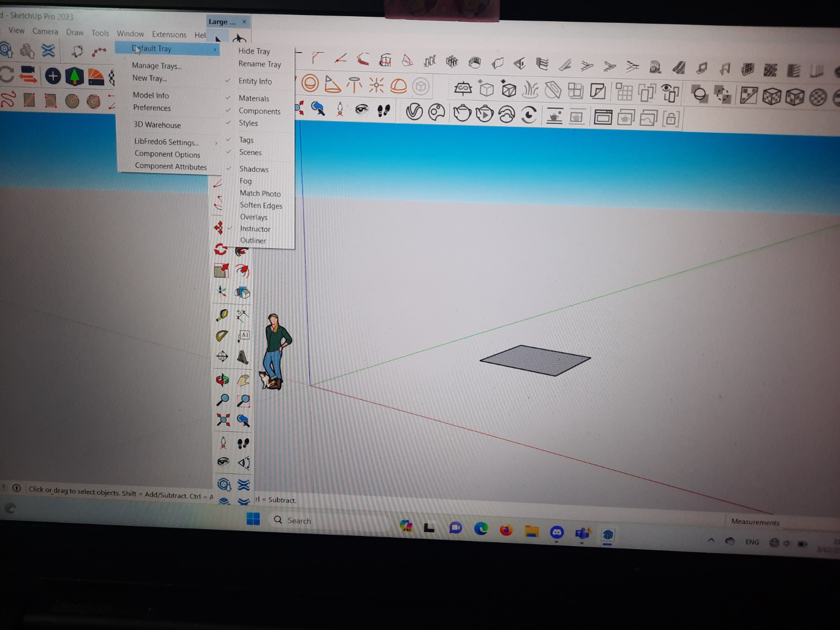Toggle Materials panel in tray
840x630 pixels.
tap(254, 99)
